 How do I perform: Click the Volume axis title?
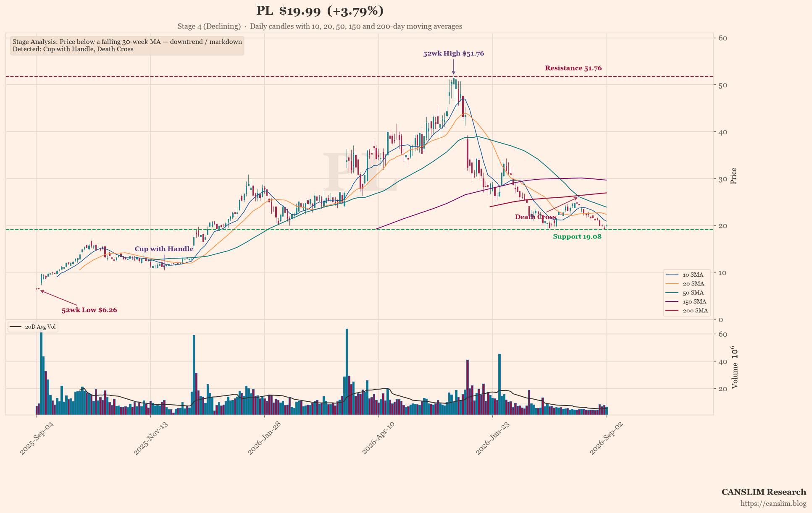tap(735, 367)
